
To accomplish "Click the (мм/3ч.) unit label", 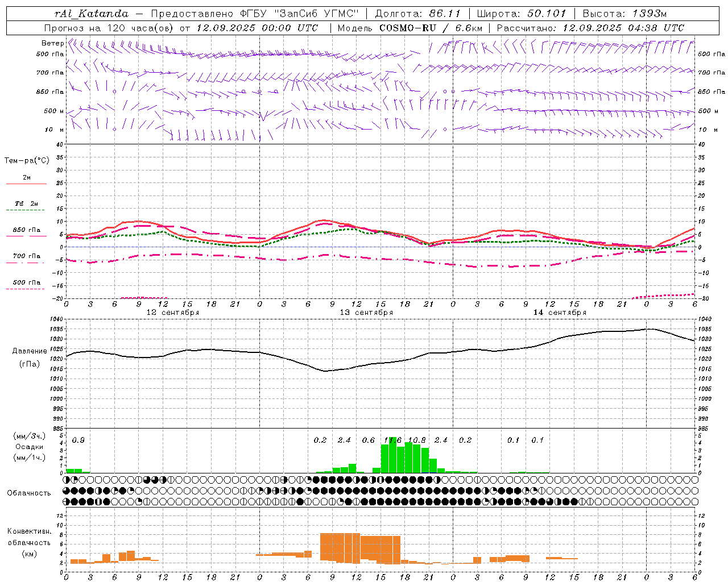I will coord(30,436).
